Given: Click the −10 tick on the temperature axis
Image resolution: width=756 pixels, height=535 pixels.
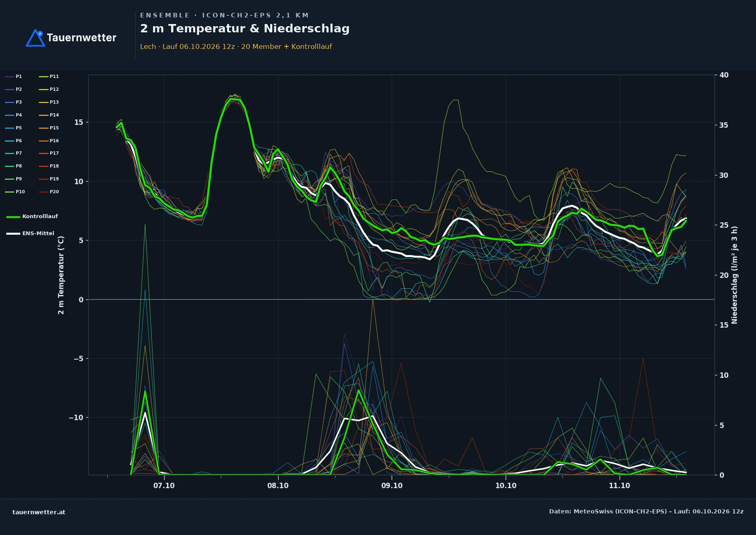Looking at the screenshot, I should (76, 418).
